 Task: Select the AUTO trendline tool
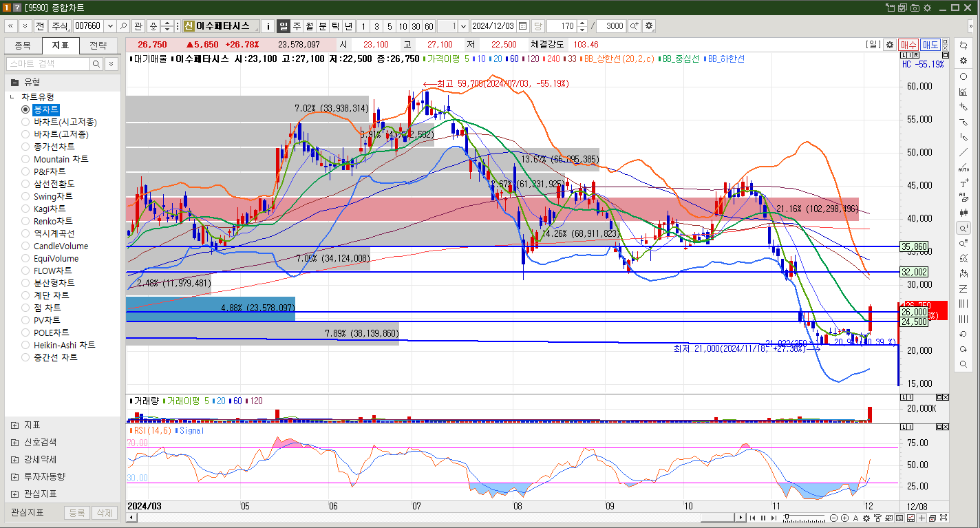[x=963, y=167]
